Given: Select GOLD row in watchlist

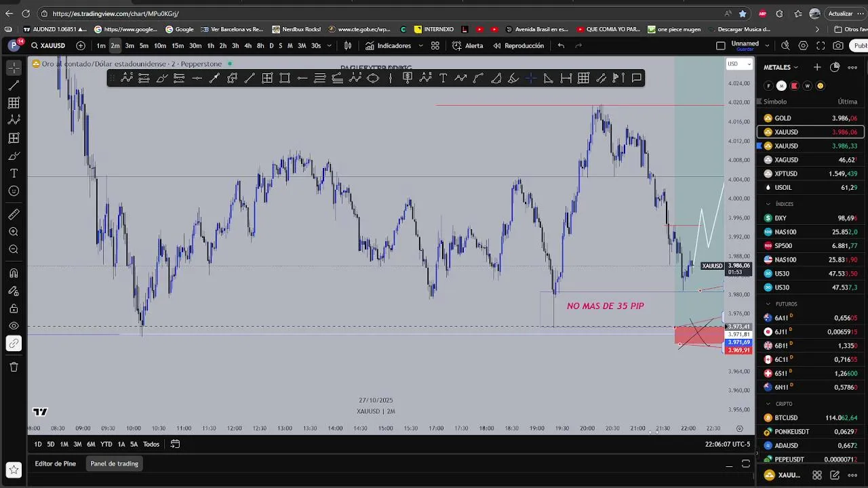Looking at the screenshot, I should click(x=810, y=118).
